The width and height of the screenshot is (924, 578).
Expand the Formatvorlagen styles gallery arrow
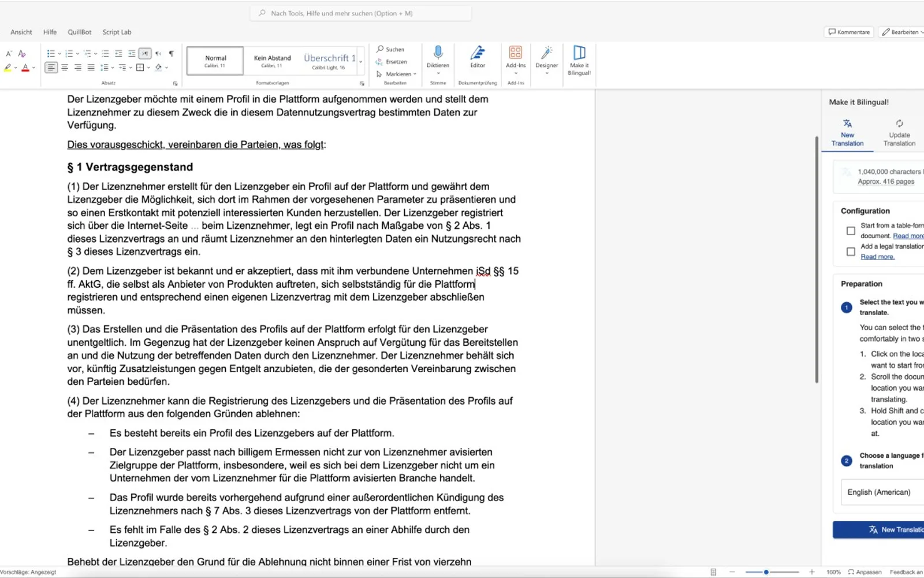click(361, 61)
